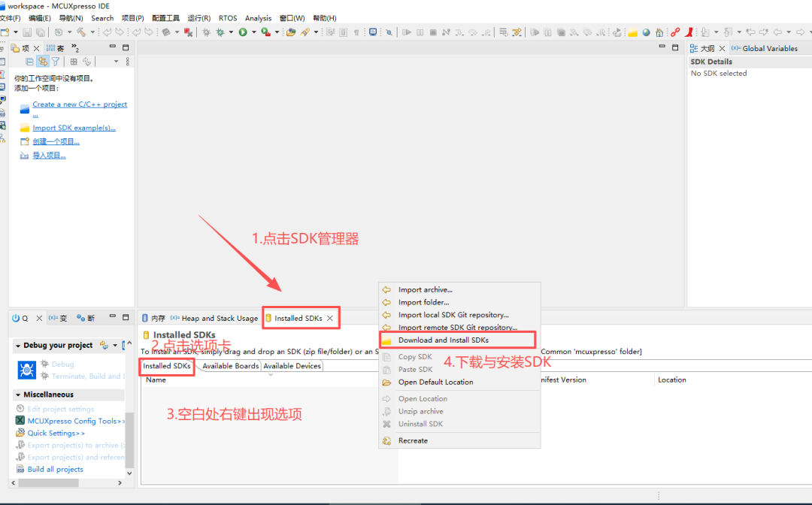Image resolution: width=812 pixels, height=505 pixels.
Task: Click the yellow SDK folder toolbar icon
Action: tap(633, 32)
